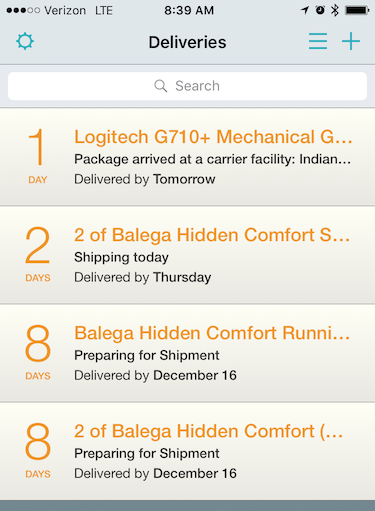Tap the Delivered by Thursday text
Screen dimensions: 375x511
143,277
